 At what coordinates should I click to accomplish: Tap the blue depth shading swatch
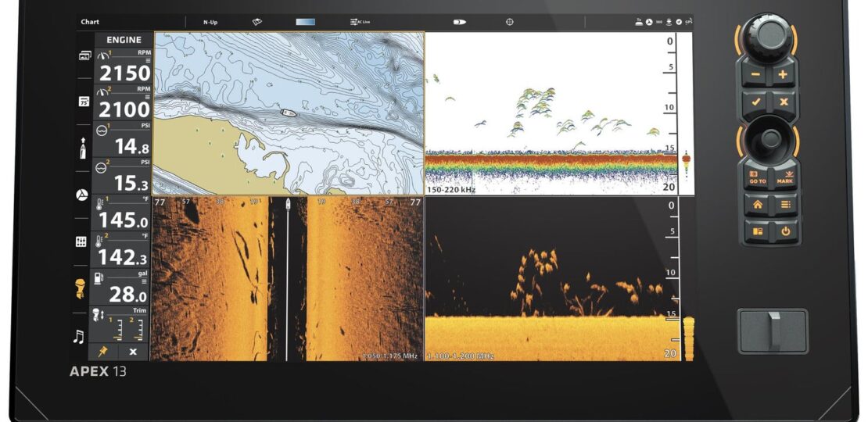click(x=306, y=22)
